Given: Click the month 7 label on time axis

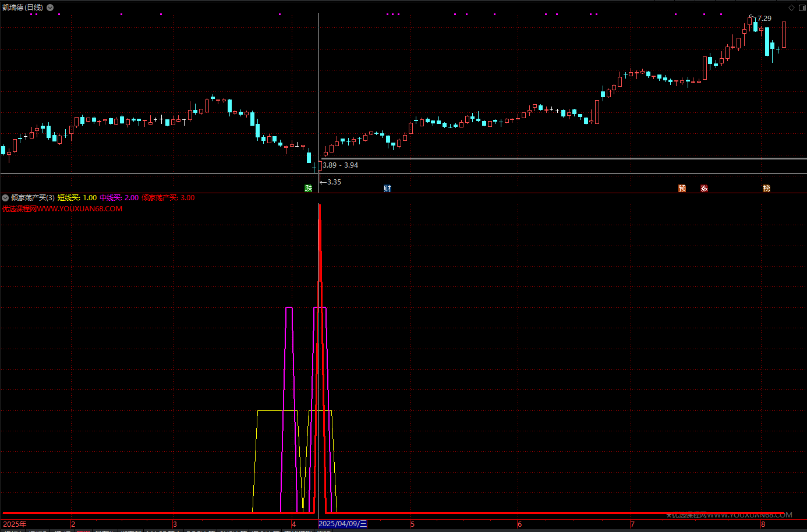Looking at the screenshot, I should [632, 524].
